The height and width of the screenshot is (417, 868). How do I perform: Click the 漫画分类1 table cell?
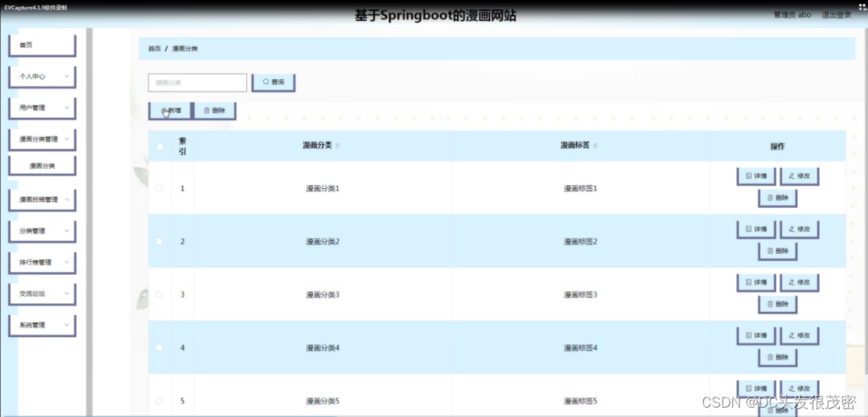323,189
